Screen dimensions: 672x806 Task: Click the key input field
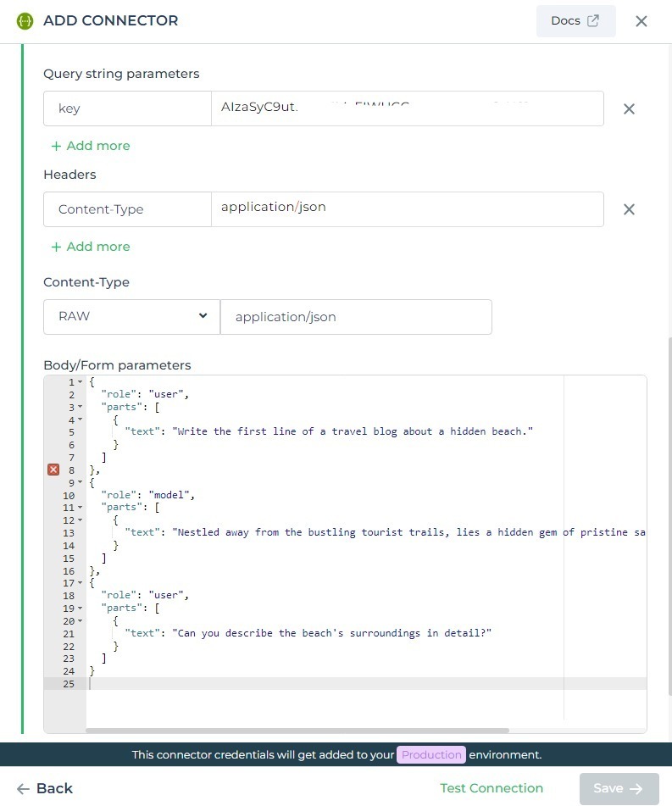[x=127, y=108]
